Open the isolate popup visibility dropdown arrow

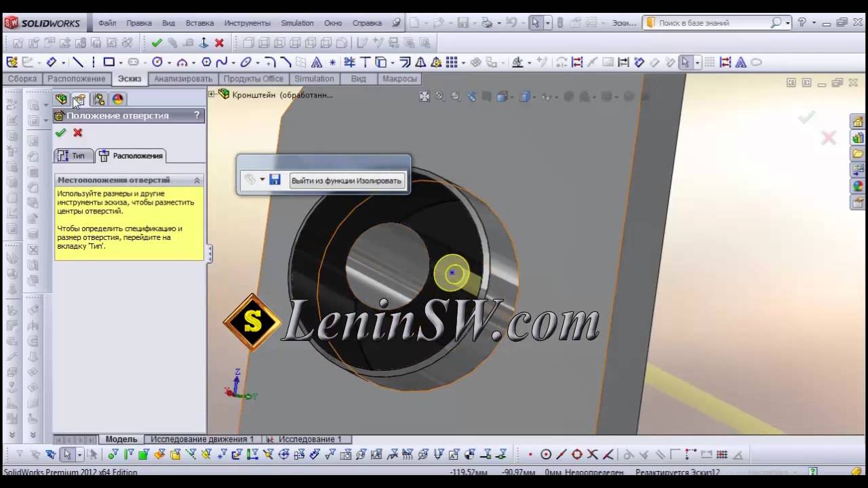coord(262,180)
